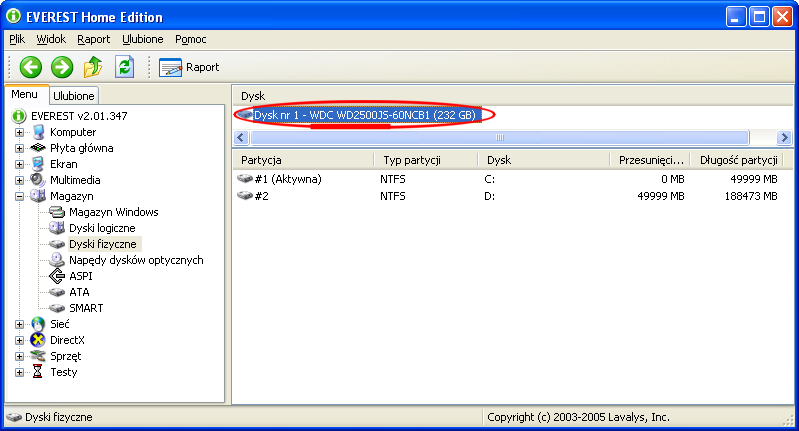
Task: Expand the DirectX tree node
Action: coord(19,340)
